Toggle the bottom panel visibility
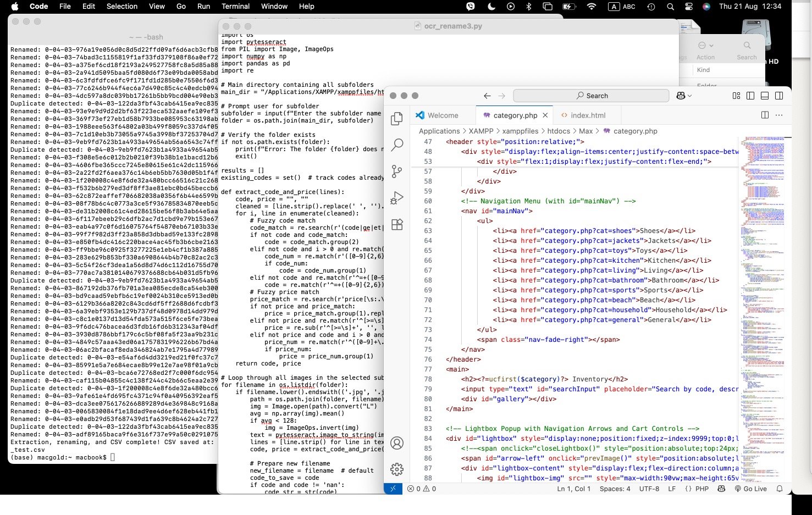The width and height of the screenshot is (812, 515). click(764, 96)
